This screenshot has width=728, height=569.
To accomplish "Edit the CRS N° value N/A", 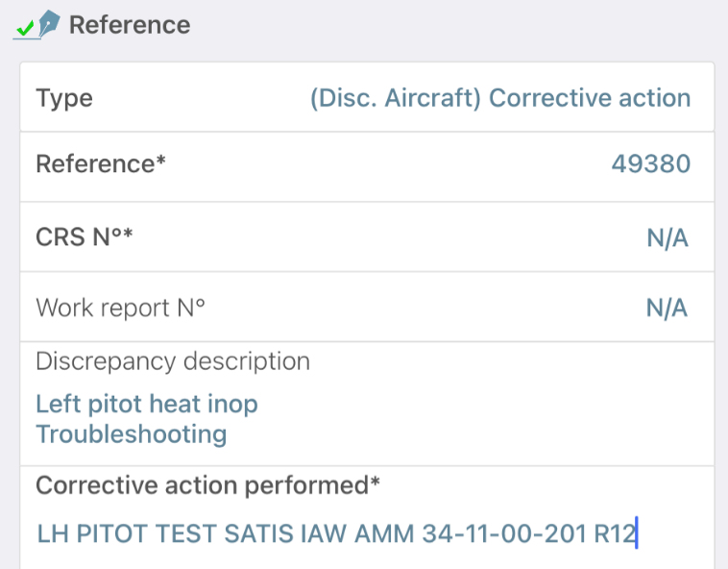I will point(667,237).
